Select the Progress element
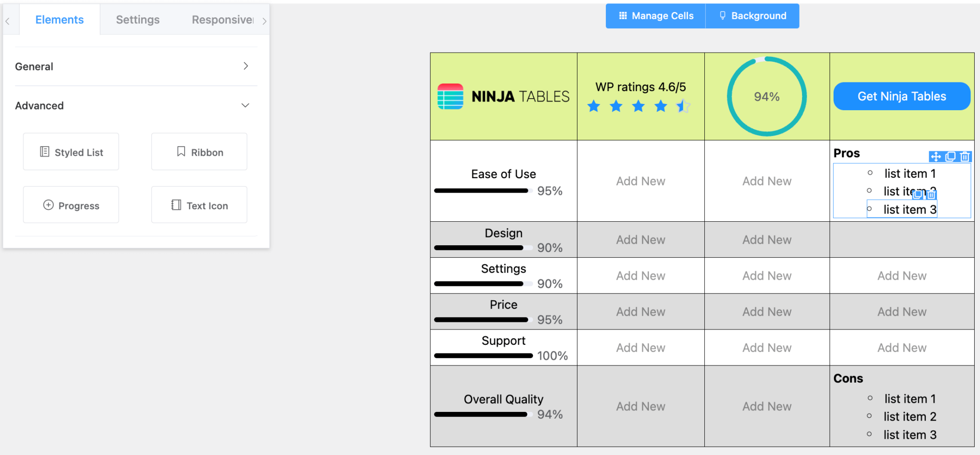 [x=70, y=205]
